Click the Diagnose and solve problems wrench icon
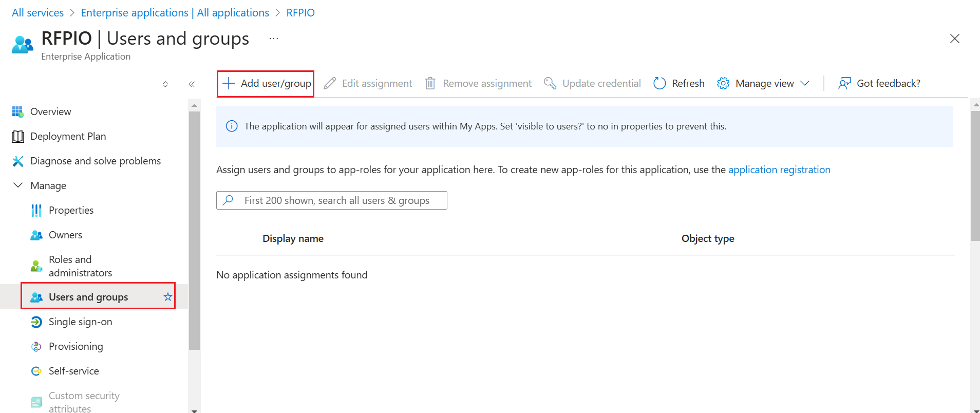The image size is (980, 413). (18, 161)
